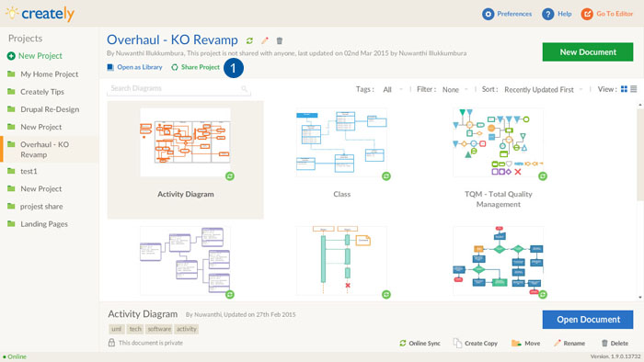Select the purple database diagram thumbnail
The height and width of the screenshot is (362, 644).
[185, 261]
